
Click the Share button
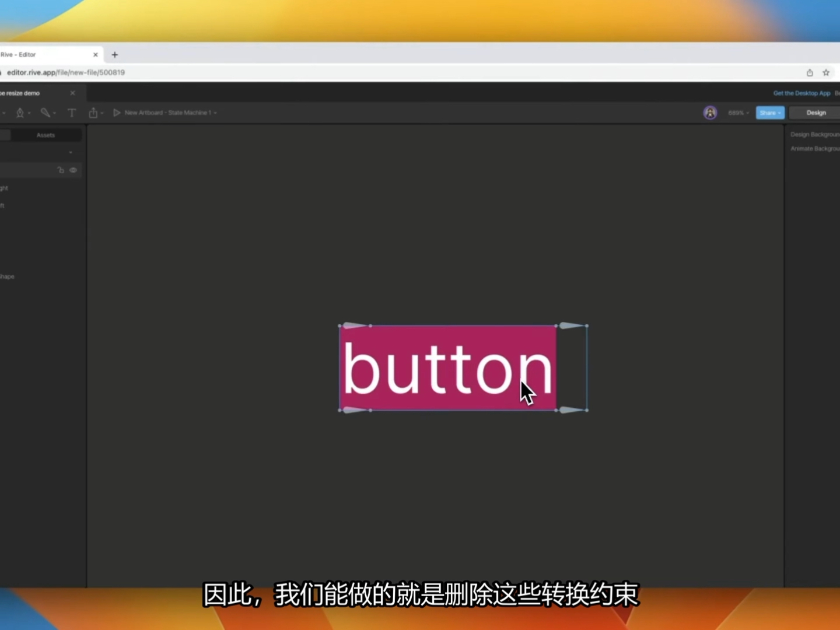click(x=770, y=113)
